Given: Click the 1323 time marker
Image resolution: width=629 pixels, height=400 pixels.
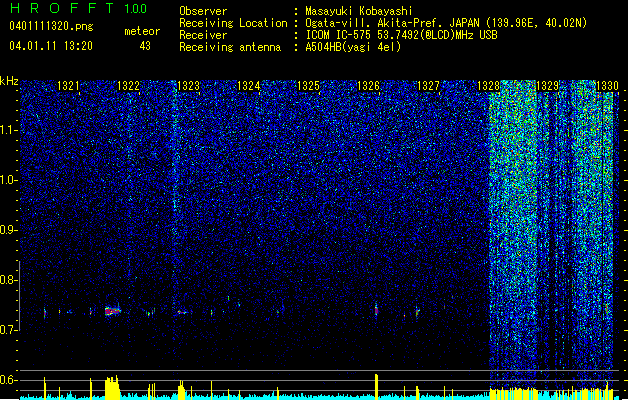Looking at the screenshot, I should 188,86.
